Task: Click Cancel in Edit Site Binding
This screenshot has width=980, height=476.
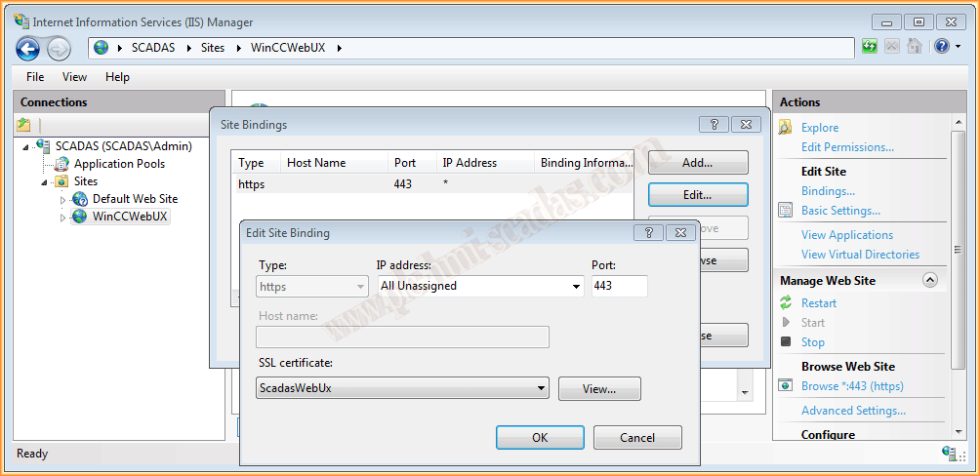Action: click(637, 438)
